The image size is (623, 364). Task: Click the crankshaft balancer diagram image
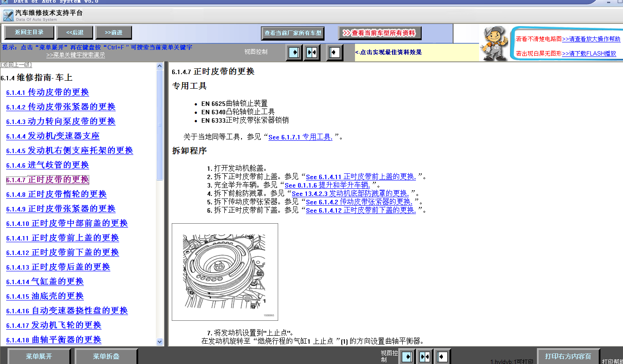225,272
